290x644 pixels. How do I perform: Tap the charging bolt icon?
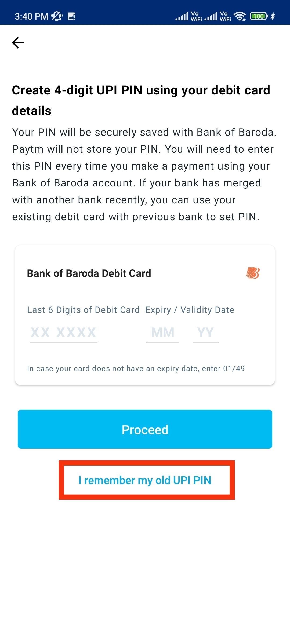(273, 16)
